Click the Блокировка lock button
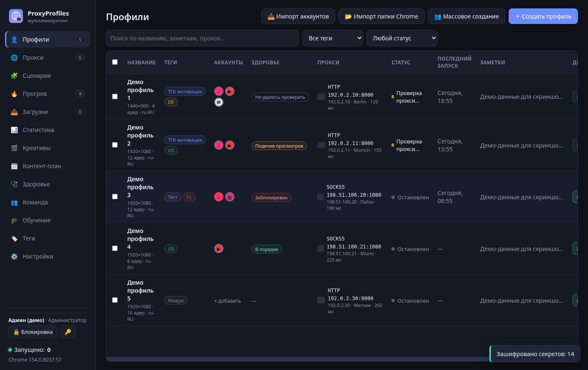 point(33,332)
